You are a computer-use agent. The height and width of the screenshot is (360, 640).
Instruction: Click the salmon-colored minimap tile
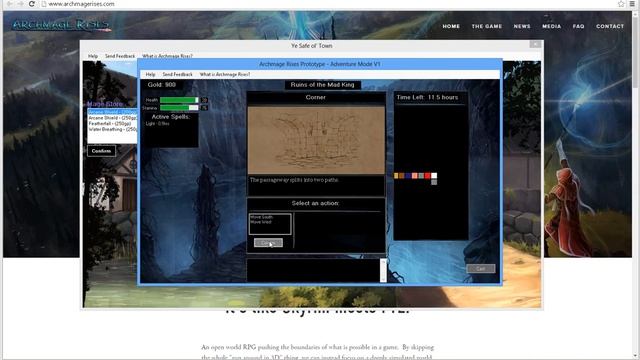click(414, 176)
